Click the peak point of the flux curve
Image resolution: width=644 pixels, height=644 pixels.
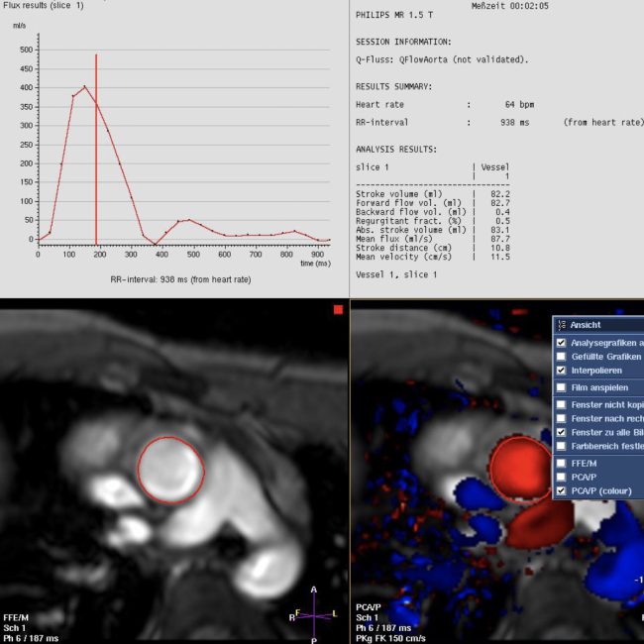(85, 87)
